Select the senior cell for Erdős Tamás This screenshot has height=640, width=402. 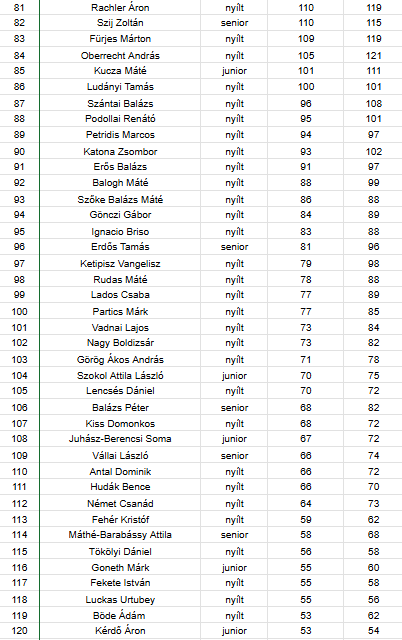(x=234, y=247)
